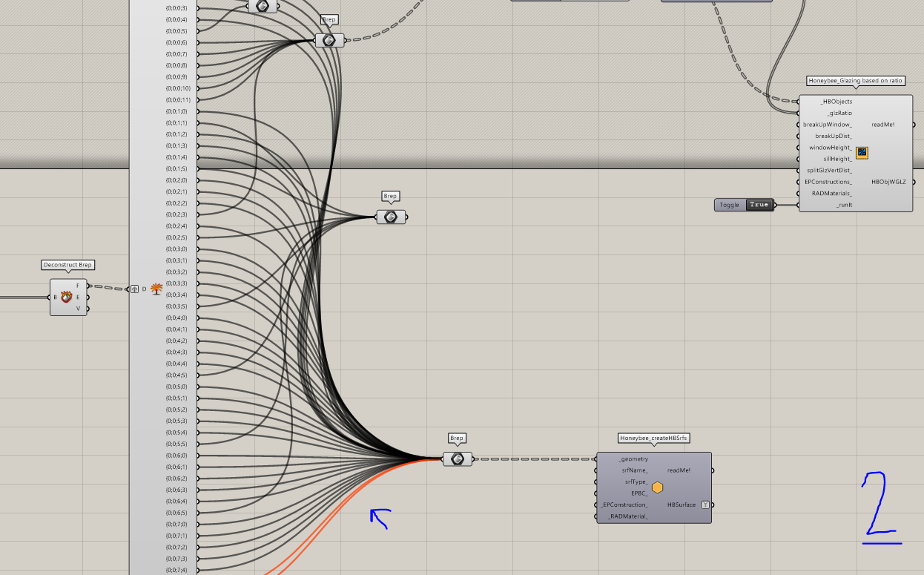The image size is (924, 575).
Task: Click the _glzRatio input label
Action: coord(839,113)
